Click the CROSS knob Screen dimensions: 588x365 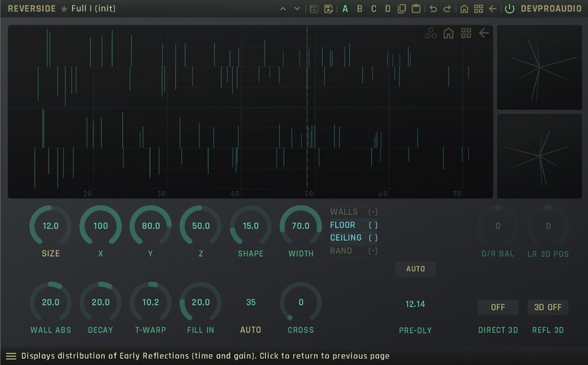(301, 302)
